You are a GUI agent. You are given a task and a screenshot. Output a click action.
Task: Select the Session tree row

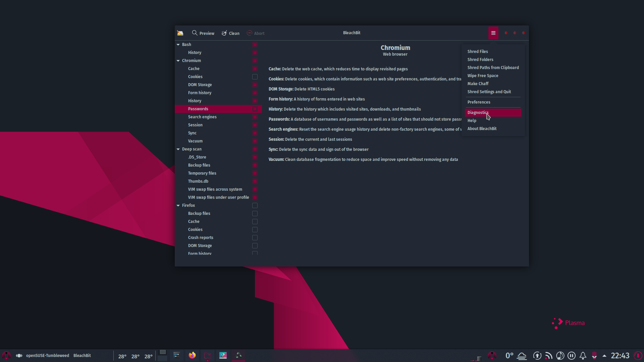coord(218,125)
